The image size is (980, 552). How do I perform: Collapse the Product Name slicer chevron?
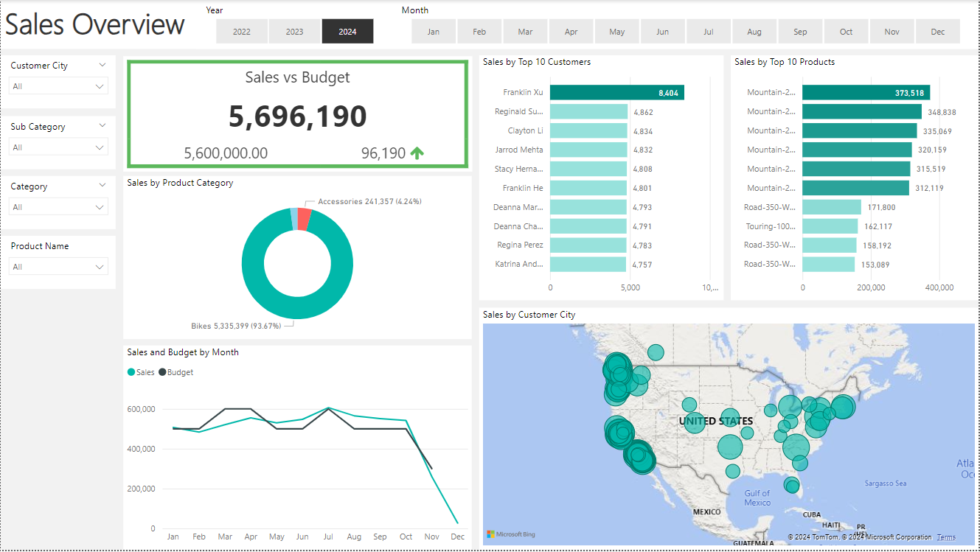pos(102,246)
